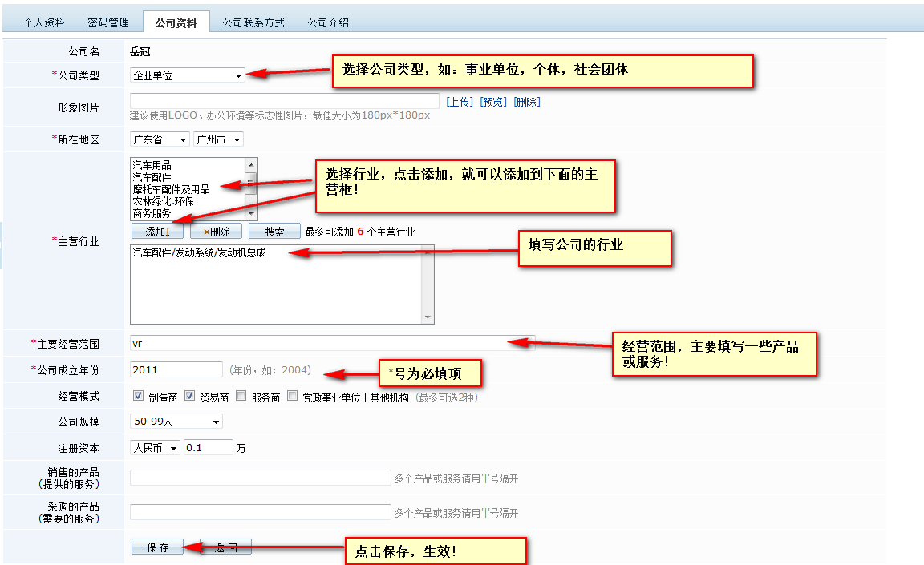The image size is (924, 565).
Task: Click the 搜索 industry button
Action: (274, 232)
